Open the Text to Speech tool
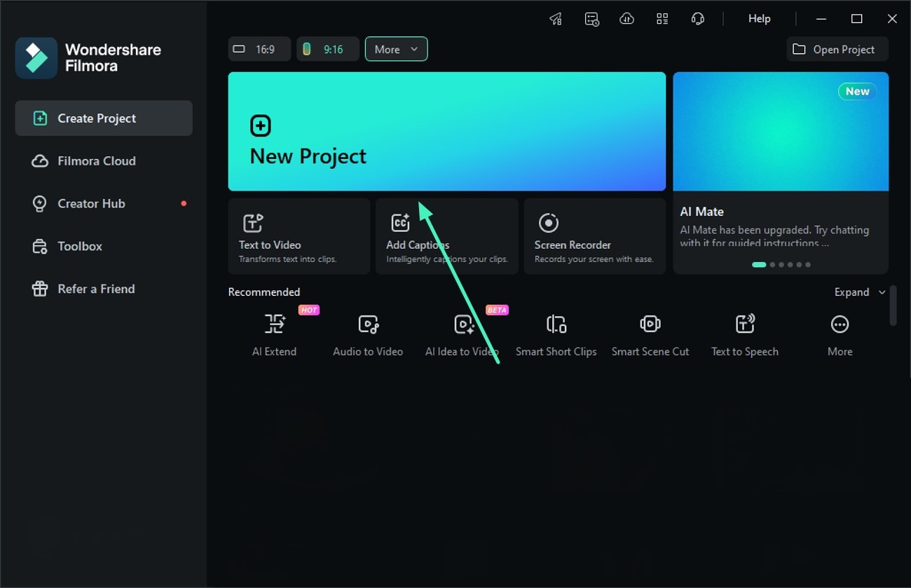The width and height of the screenshot is (911, 588). pos(744,333)
